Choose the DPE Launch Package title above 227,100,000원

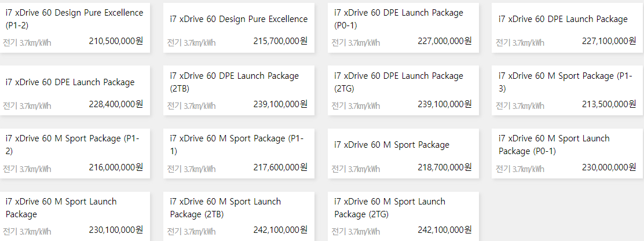point(563,19)
